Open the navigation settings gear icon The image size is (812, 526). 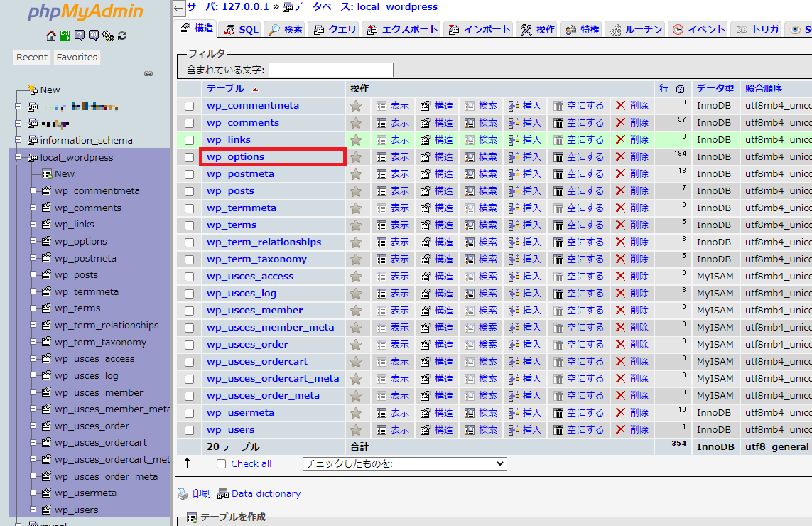pos(107,36)
